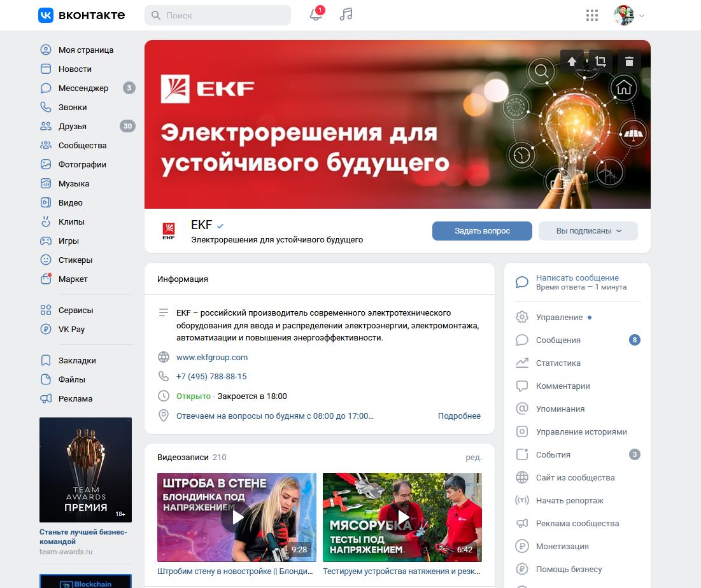The height and width of the screenshot is (588, 701).
Task: Crop the community cover image
Action: click(600, 61)
